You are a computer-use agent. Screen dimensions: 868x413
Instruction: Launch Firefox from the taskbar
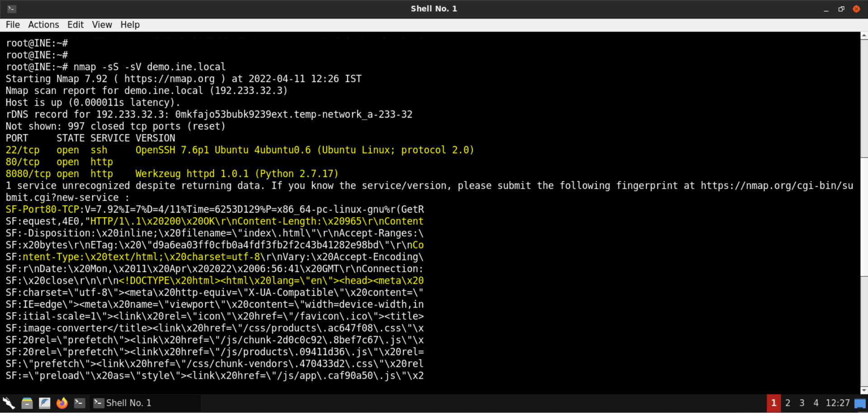click(x=62, y=403)
